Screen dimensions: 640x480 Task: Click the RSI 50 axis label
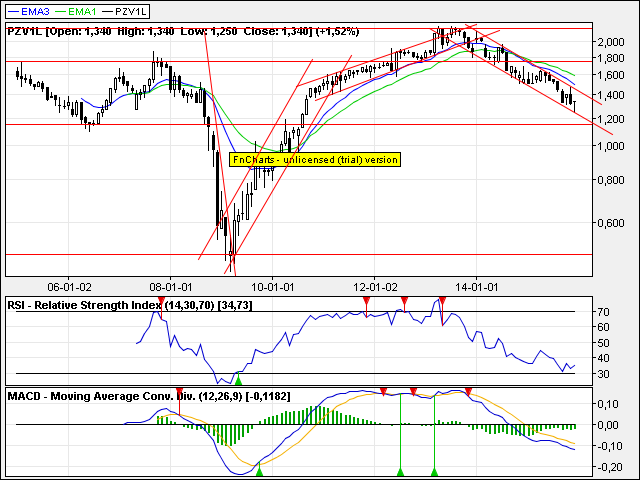pos(604,343)
